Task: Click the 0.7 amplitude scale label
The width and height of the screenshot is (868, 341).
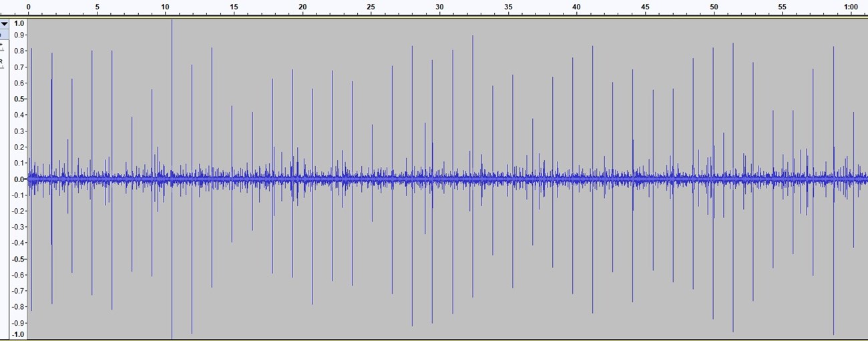Action: click(x=19, y=67)
